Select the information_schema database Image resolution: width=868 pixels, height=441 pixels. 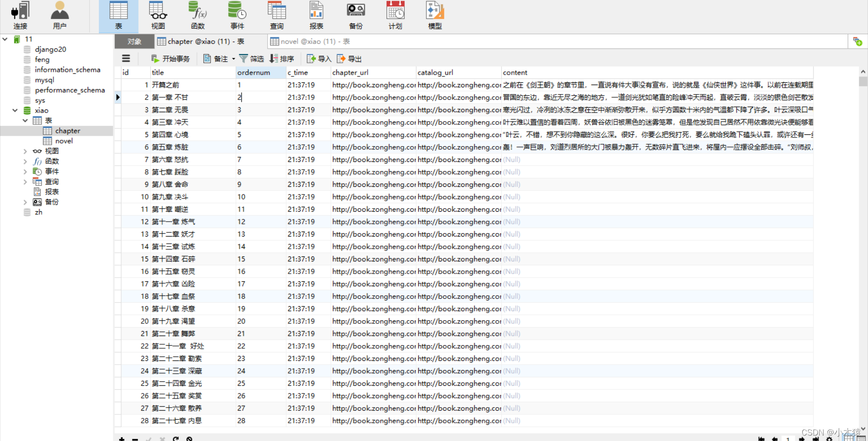(x=67, y=70)
